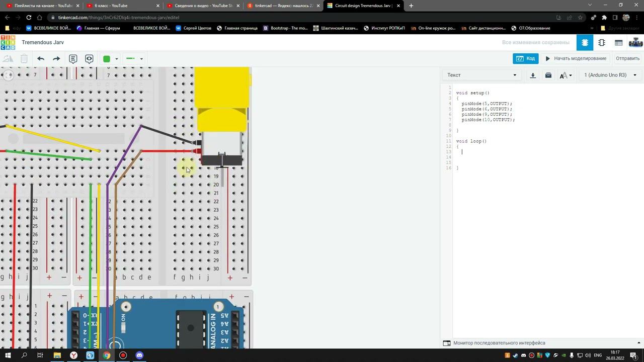This screenshot has width=644, height=362.
Task: Open Windows notification center
Action: point(633,355)
